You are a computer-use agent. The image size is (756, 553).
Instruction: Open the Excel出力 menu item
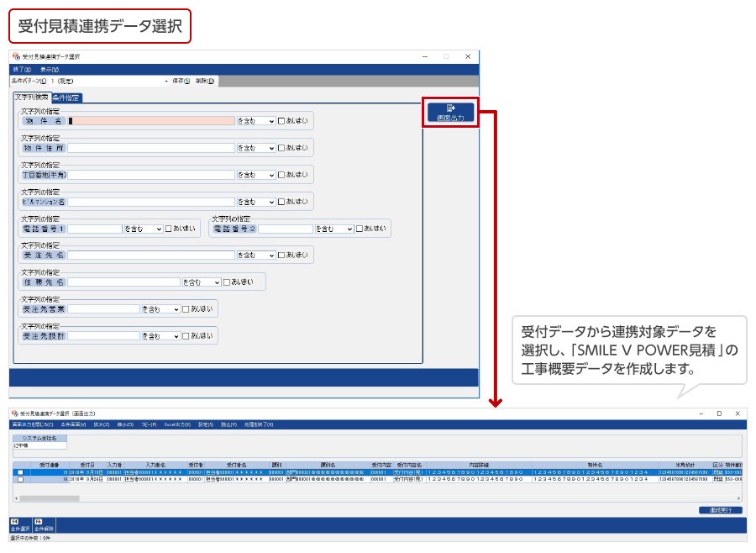(x=176, y=424)
